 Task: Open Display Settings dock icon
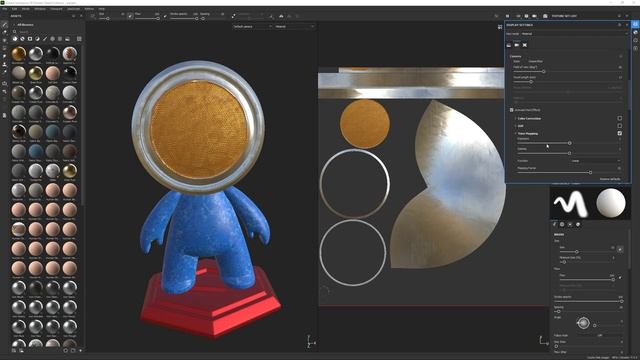[x=635, y=24]
